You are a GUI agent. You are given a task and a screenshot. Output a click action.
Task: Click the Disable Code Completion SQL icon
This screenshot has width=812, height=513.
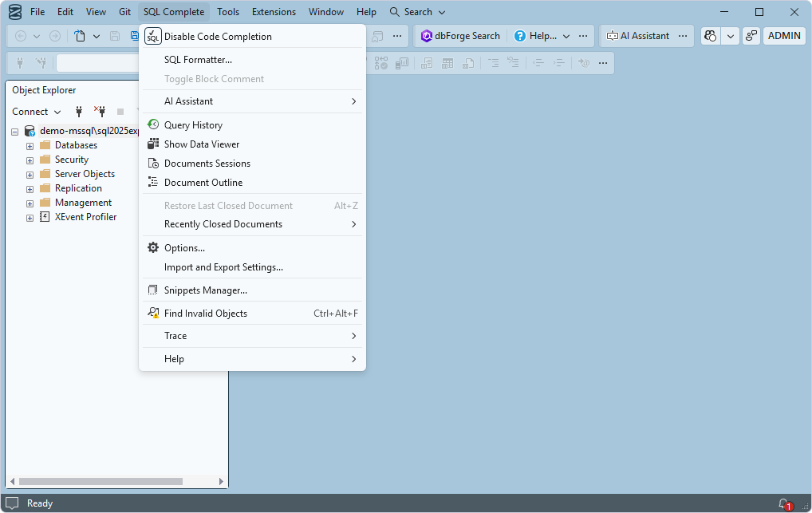[153, 36]
